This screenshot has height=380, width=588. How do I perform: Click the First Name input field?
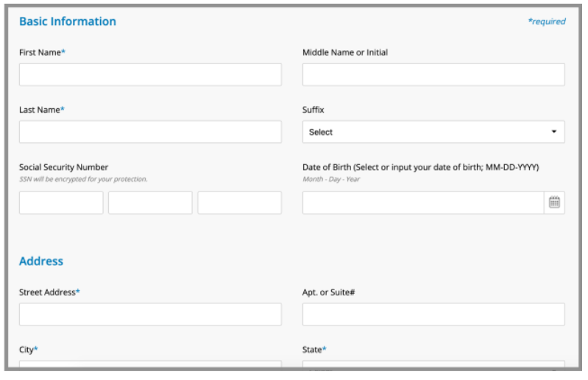pos(150,74)
